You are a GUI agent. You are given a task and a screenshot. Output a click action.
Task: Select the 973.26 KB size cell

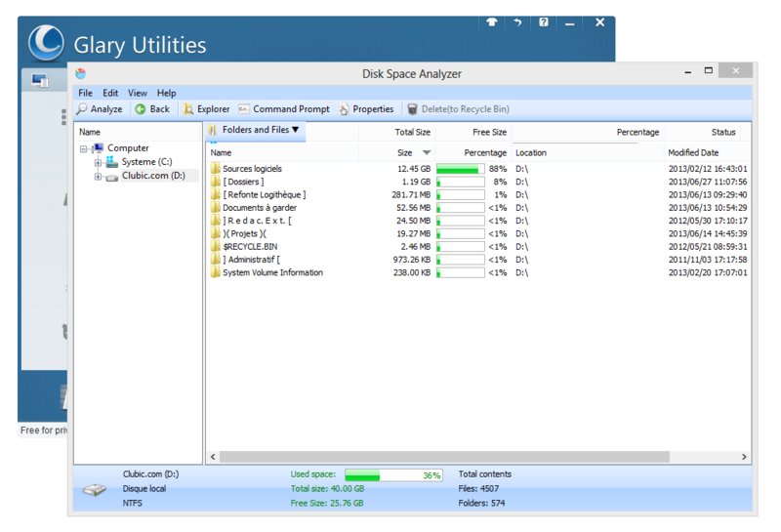coord(411,260)
